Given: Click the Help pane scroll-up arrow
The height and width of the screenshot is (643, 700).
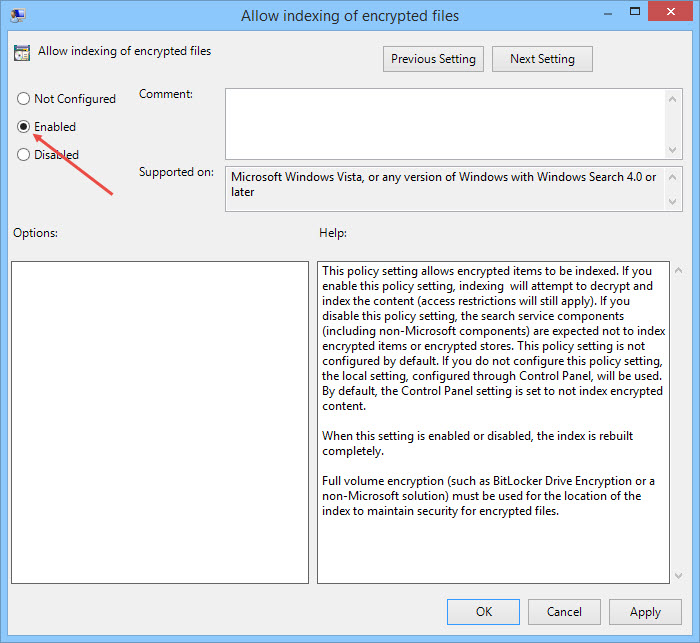Looking at the screenshot, I should coord(679,270).
